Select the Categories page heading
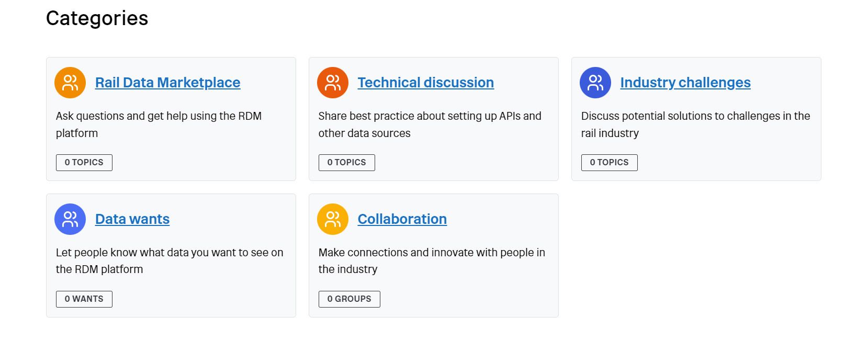 tap(97, 18)
